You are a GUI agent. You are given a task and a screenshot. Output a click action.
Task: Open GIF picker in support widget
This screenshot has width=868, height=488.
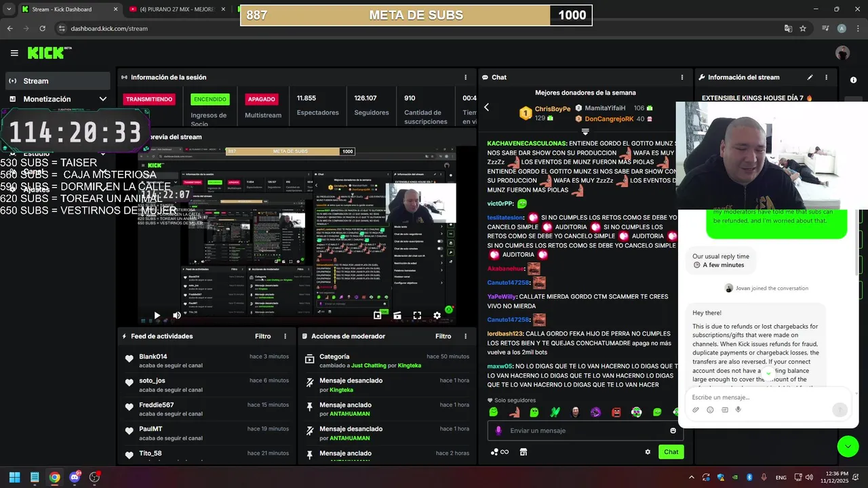tap(724, 410)
